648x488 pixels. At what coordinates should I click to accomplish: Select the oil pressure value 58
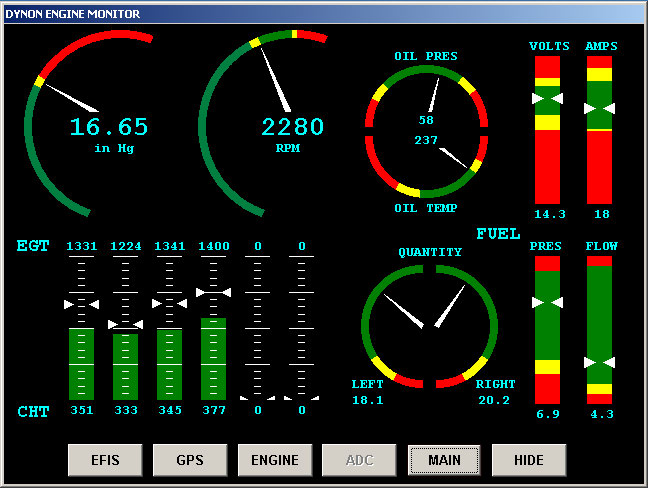426,120
